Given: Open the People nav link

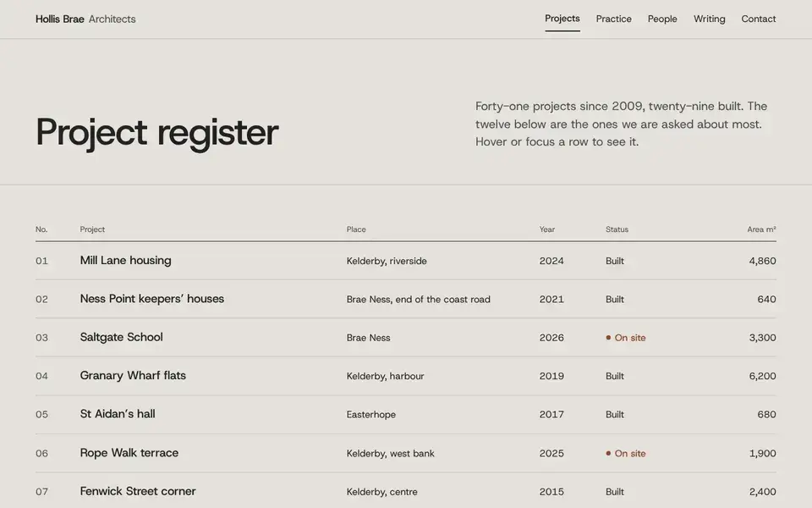Looking at the screenshot, I should click(x=662, y=19).
